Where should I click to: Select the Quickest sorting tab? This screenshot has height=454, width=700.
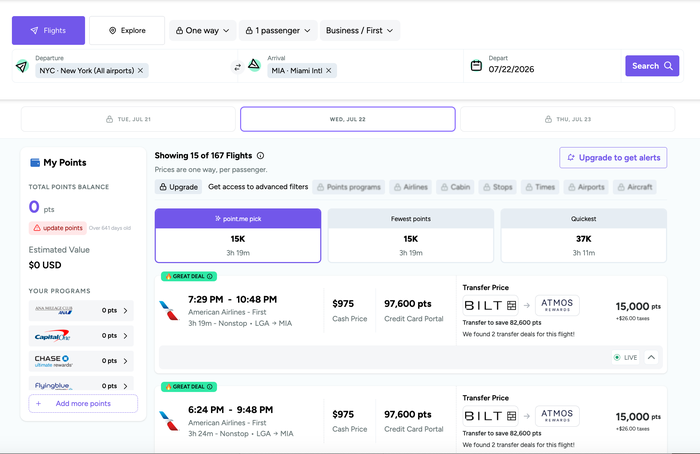[583, 235]
